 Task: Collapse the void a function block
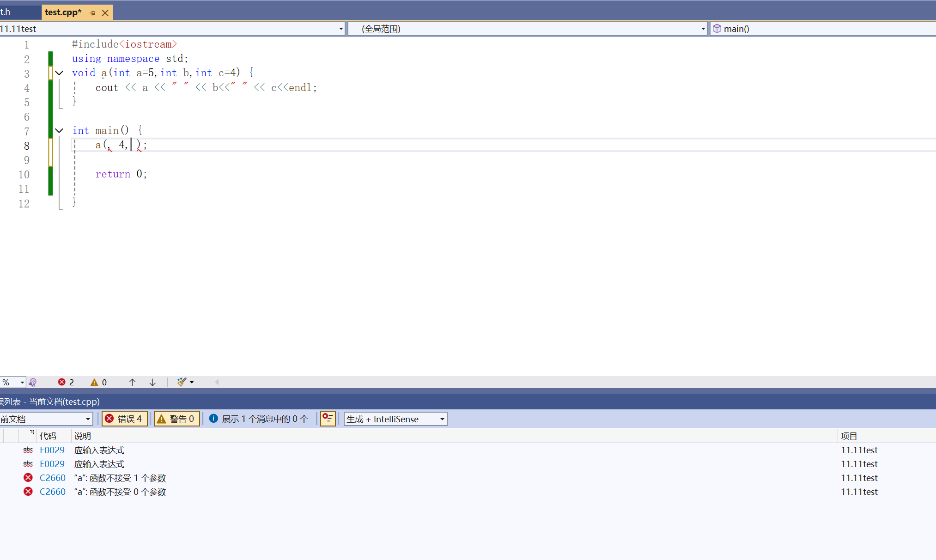pyautogui.click(x=59, y=73)
